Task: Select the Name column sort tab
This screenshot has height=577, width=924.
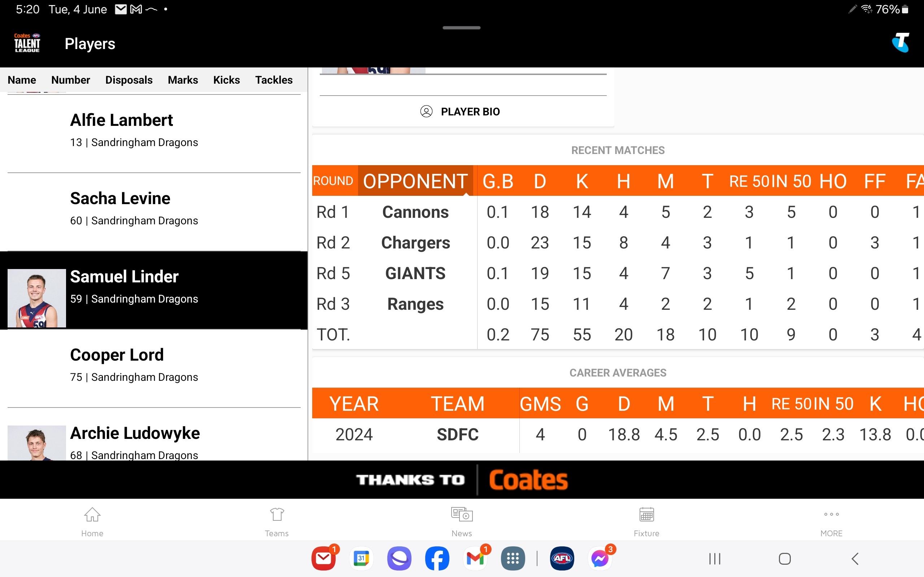Action: click(x=21, y=80)
